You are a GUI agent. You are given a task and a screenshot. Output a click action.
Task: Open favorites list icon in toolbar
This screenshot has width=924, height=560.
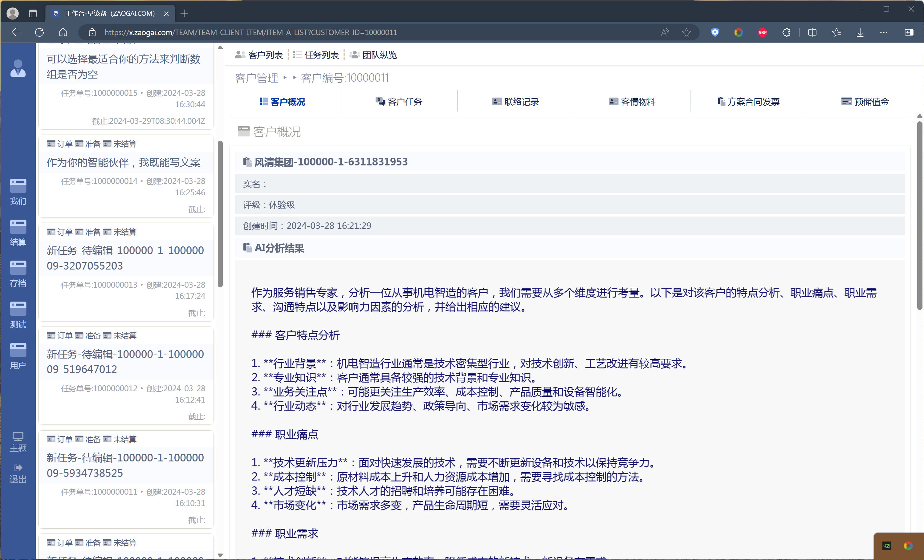click(x=836, y=32)
